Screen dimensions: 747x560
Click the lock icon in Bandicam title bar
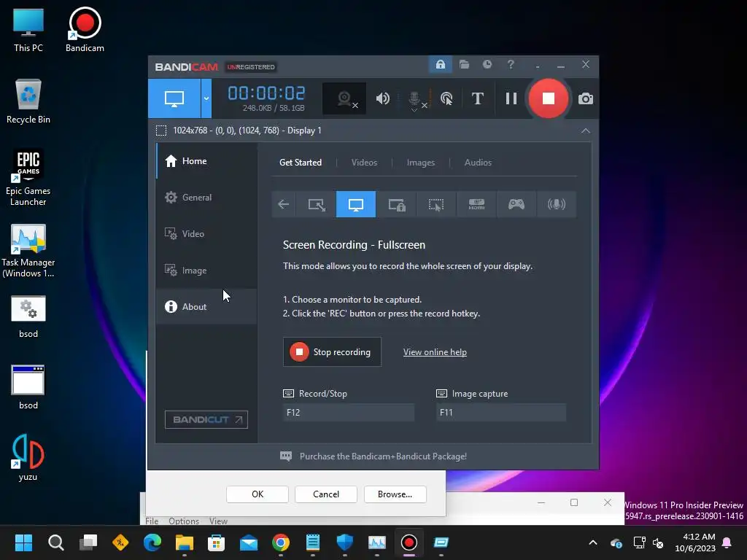[440, 64]
